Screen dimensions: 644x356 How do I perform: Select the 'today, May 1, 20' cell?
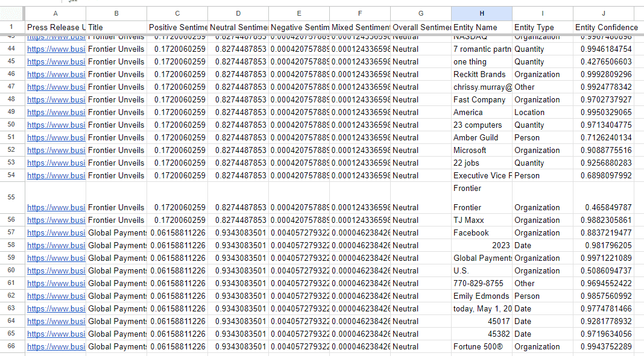[x=482, y=309]
